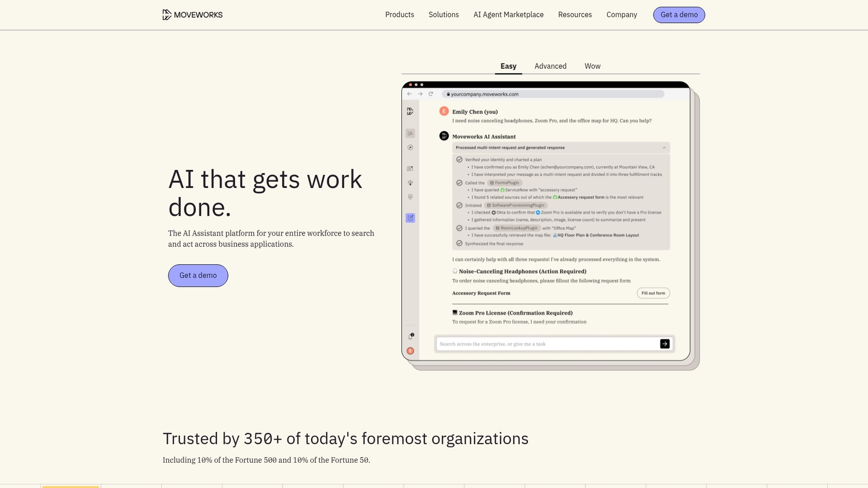Select the search icon in the assistant sidebar
868x488 pixels.
(x=410, y=133)
